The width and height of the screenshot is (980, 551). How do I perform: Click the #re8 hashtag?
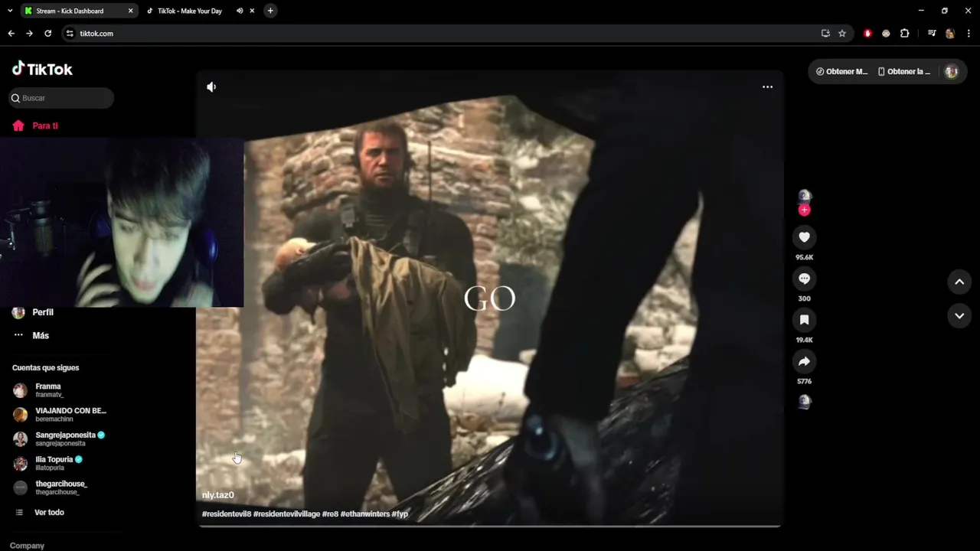coord(330,514)
